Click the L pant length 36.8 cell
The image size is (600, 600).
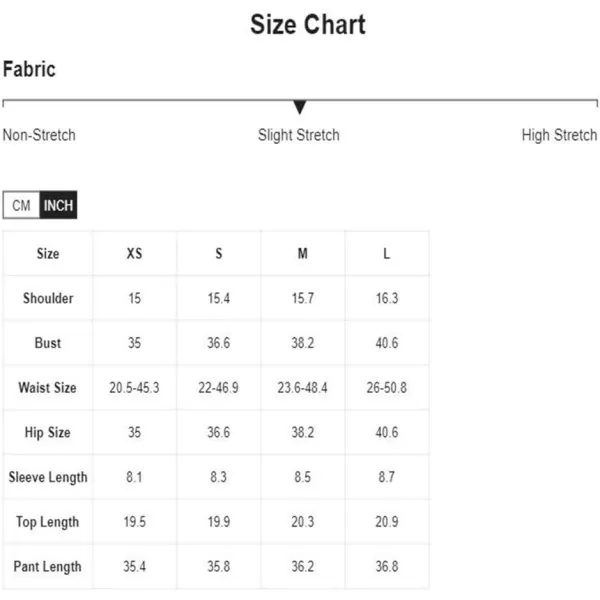click(386, 567)
